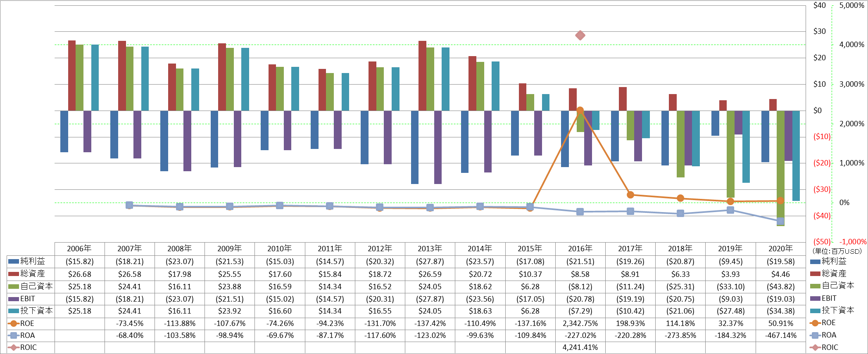Click the ROA line marker at 2016
The image size is (868, 354).
point(580,212)
